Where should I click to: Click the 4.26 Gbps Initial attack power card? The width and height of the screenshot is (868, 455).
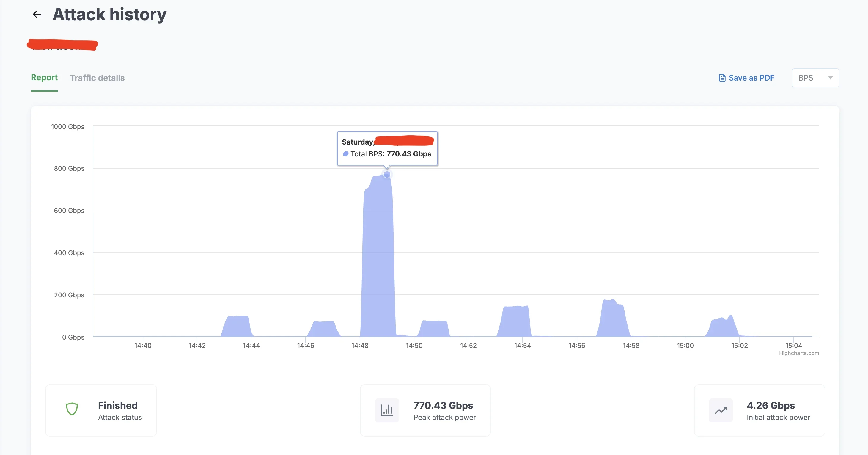tap(759, 410)
